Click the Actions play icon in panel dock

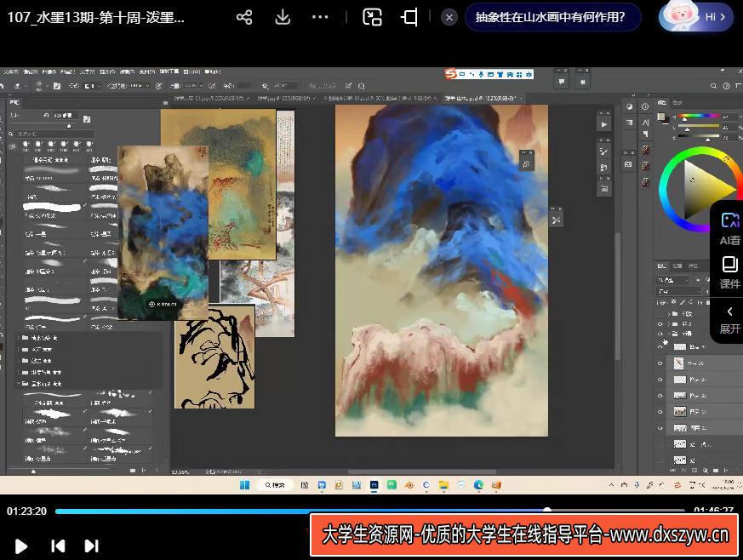tap(603, 124)
